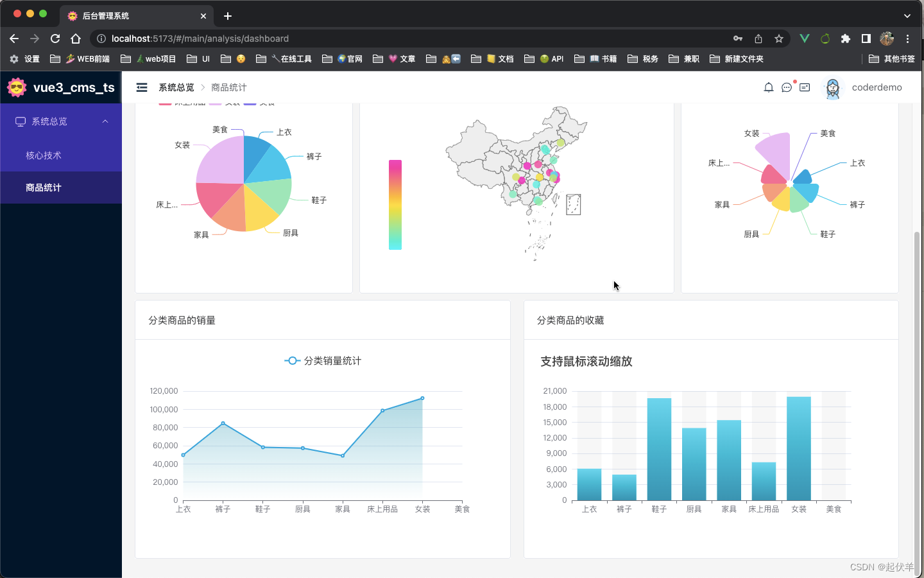Click the 鞋子 bar in 收藏 chart
This screenshot has height=578, width=924.
coord(659,450)
